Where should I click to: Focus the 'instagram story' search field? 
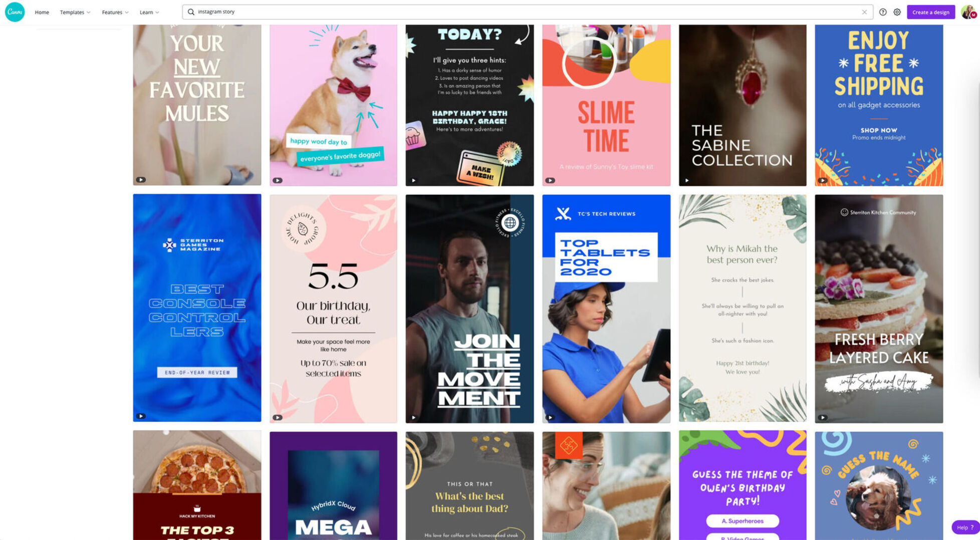(527, 12)
